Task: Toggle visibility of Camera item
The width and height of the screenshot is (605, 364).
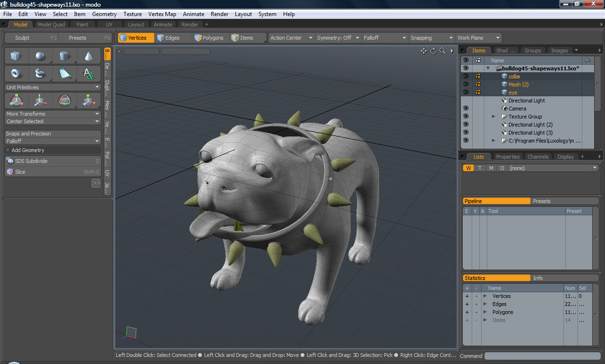Action: pyautogui.click(x=466, y=109)
